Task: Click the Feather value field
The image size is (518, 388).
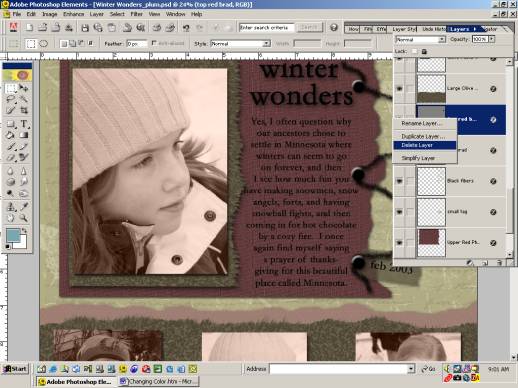Action: point(136,44)
